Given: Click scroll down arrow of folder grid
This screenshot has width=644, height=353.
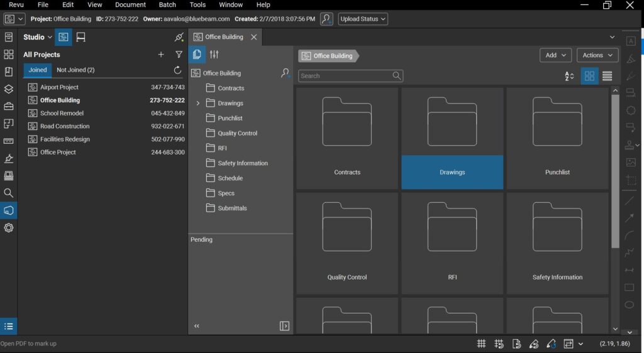Looking at the screenshot, I should click(615, 329).
